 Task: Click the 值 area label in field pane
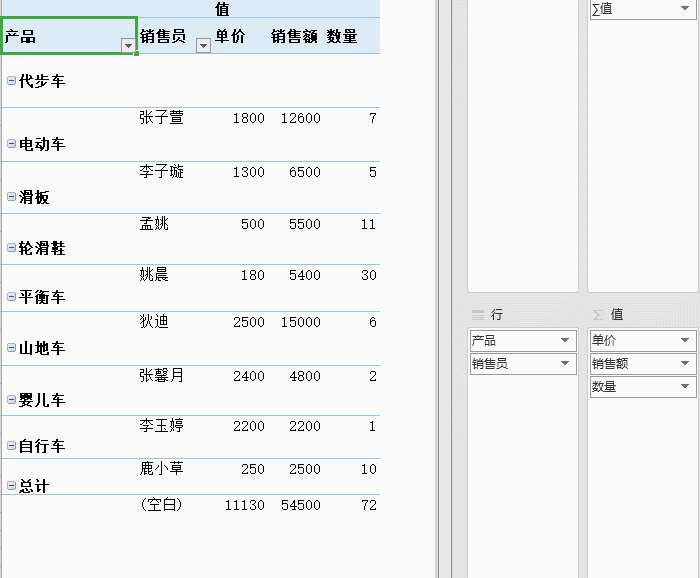pyautogui.click(x=617, y=314)
